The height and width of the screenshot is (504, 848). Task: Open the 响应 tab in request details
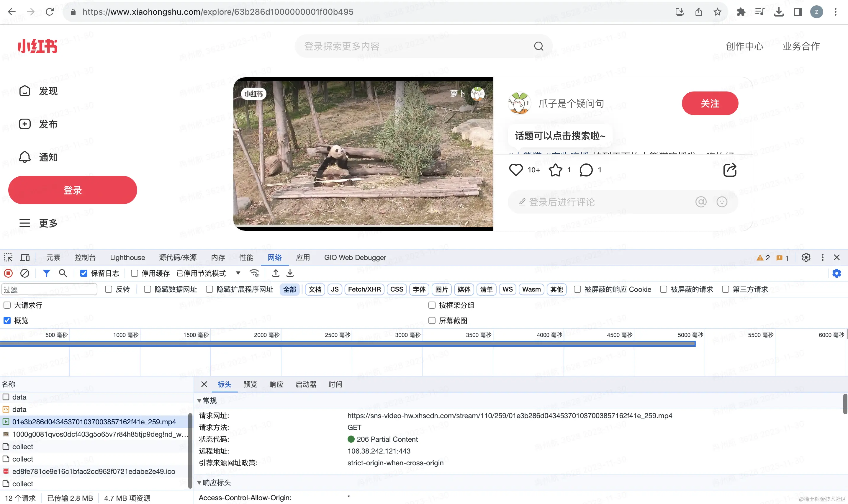(x=276, y=384)
